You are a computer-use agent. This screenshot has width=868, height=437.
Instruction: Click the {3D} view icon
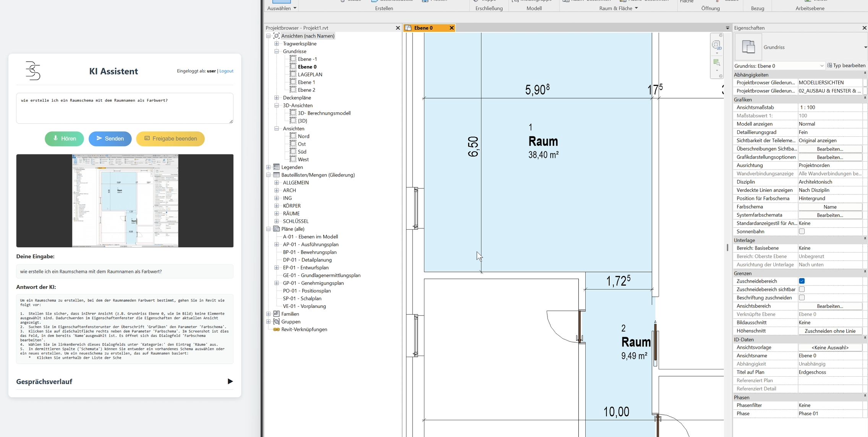[x=293, y=121]
